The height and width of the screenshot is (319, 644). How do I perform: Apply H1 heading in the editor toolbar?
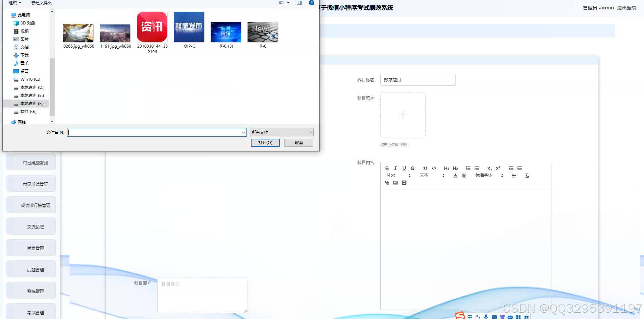point(446,168)
